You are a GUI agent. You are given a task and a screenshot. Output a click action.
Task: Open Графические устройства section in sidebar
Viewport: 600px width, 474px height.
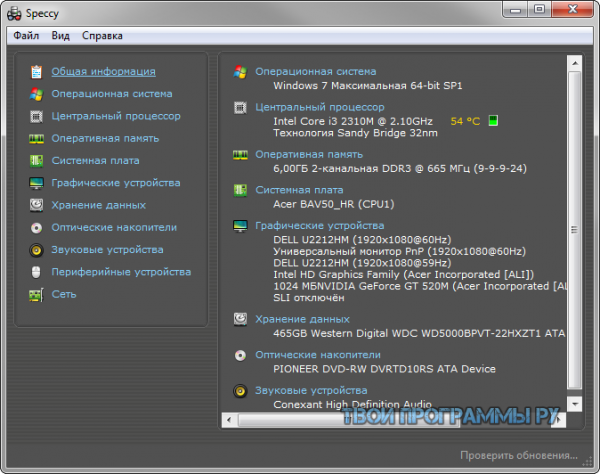coord(116,183)
